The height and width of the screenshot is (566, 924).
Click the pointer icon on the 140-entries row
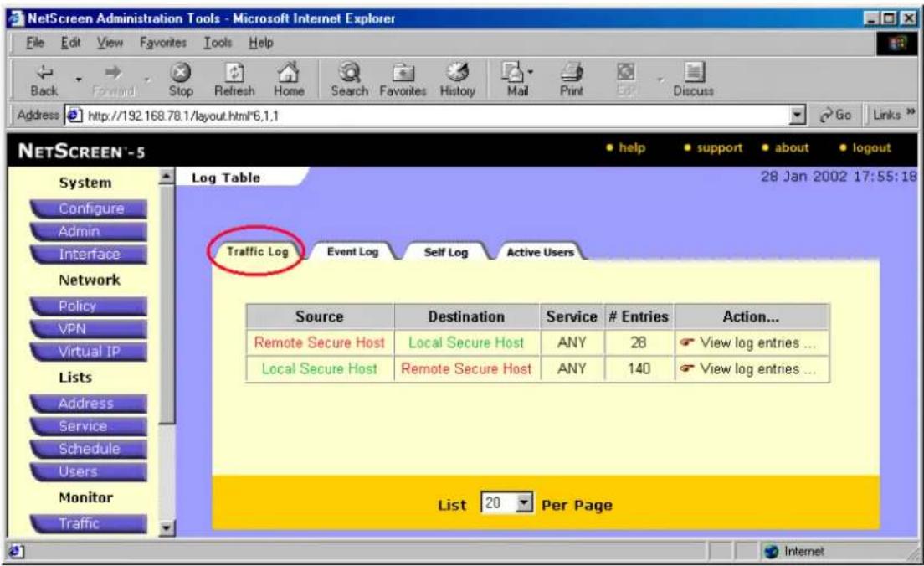[686, 368]
